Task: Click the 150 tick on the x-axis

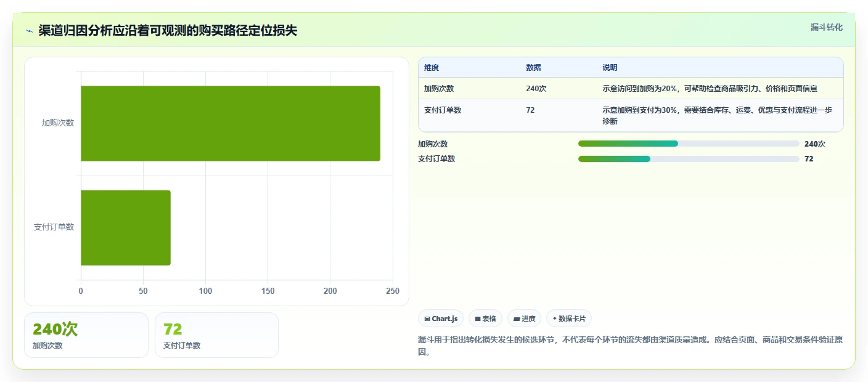Action: (x=268, y=291)
